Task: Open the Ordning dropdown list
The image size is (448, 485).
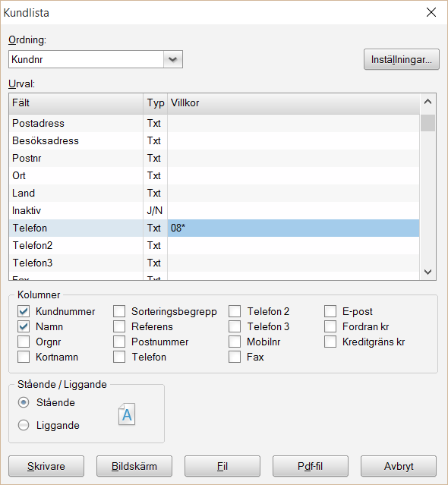Action: [x=172, y=59]
